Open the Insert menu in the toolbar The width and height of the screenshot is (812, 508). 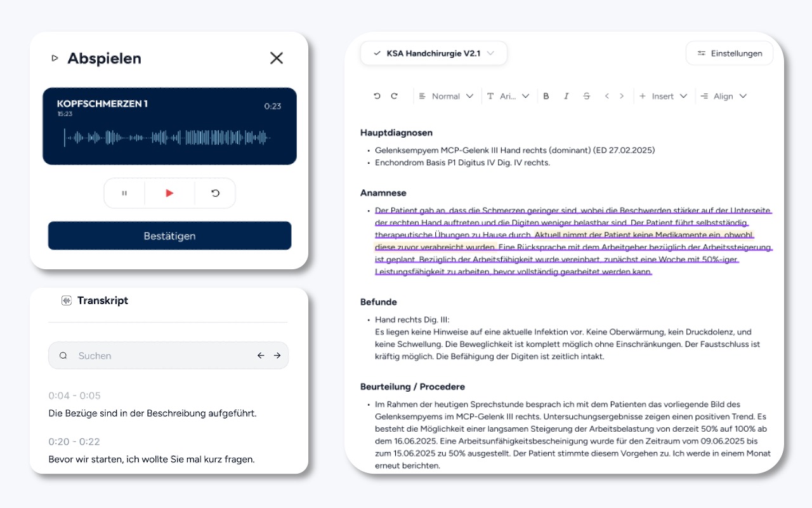[x=664, y=95]
